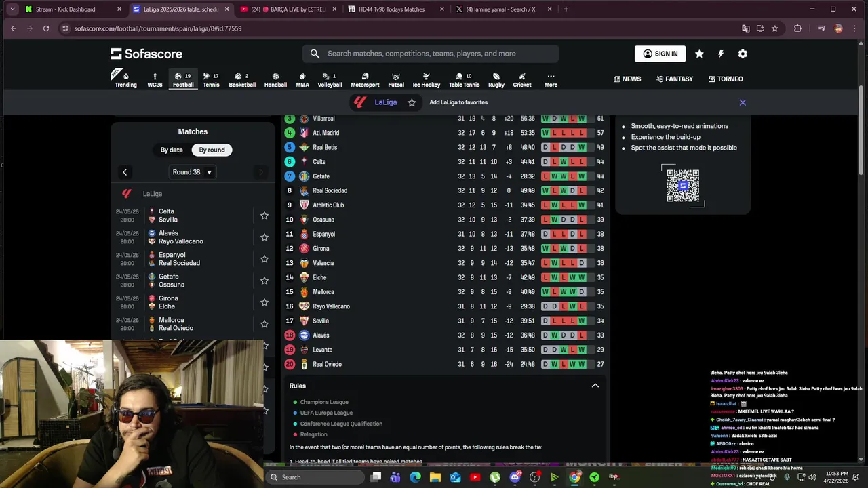Switch to Stream - Kick Dashboard tab

[x=73, y=9]
